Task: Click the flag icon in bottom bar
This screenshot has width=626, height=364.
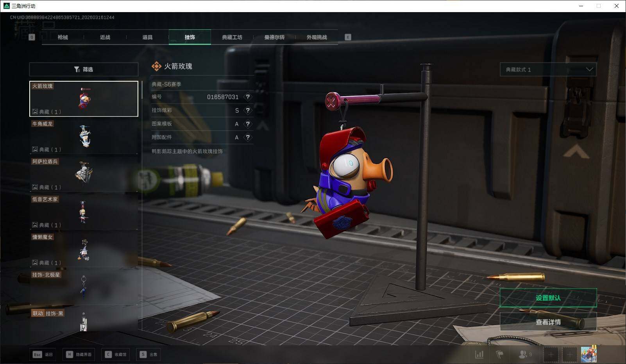Action: 499,354
